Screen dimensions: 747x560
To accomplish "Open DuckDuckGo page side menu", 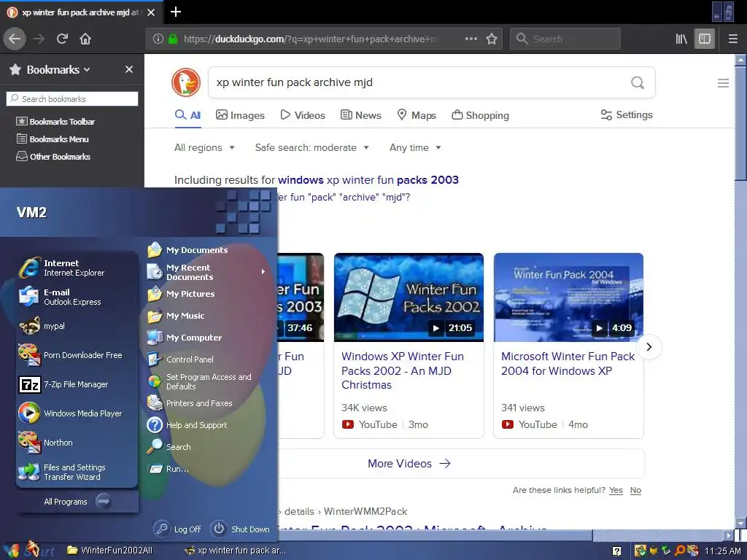I will pos(723,83).
